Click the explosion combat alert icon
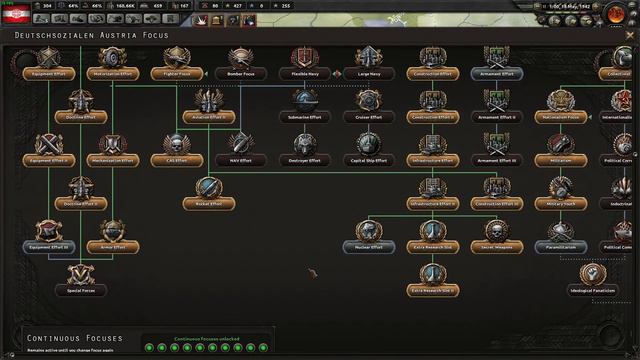This screenshot has width=640, height=360. [200, 20]
